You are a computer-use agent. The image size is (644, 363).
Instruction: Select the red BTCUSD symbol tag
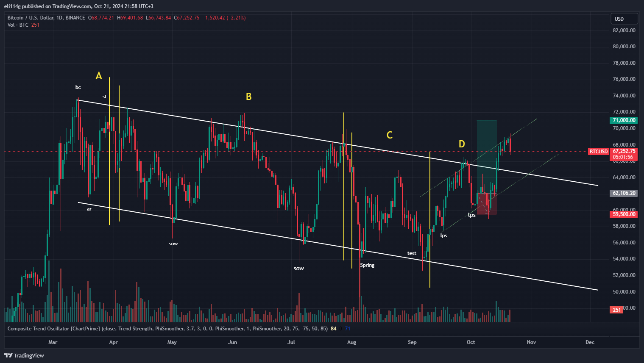click(x=599, y=151)
